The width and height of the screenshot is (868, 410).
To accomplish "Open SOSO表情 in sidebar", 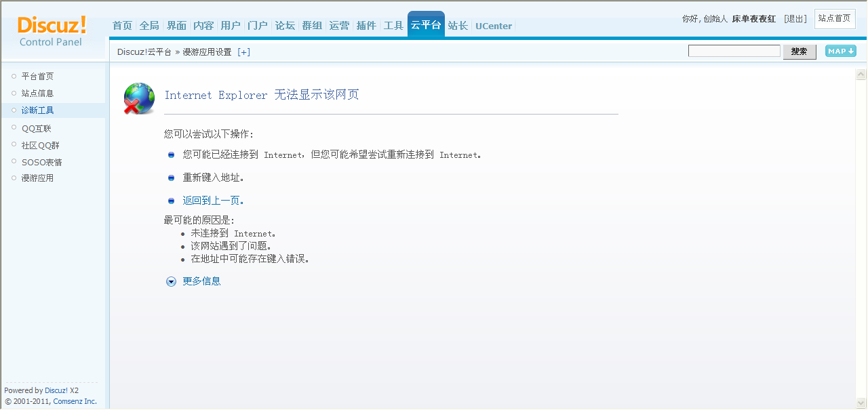I will (x=42, y=163).
